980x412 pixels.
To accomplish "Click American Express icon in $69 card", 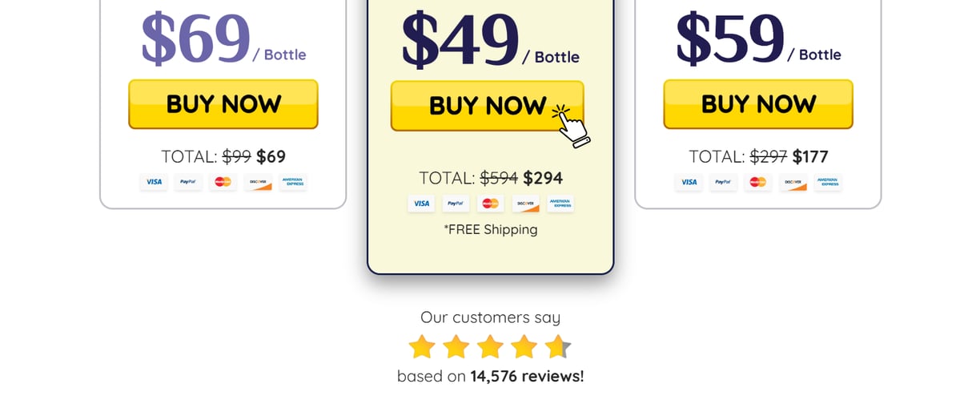I will click(x=293, y=182).
